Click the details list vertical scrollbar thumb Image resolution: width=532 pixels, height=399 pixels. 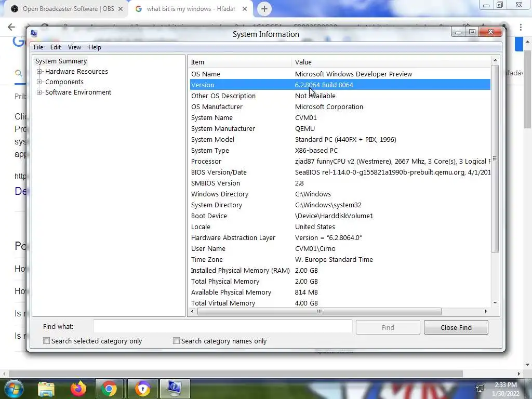(x=495, y=159)
